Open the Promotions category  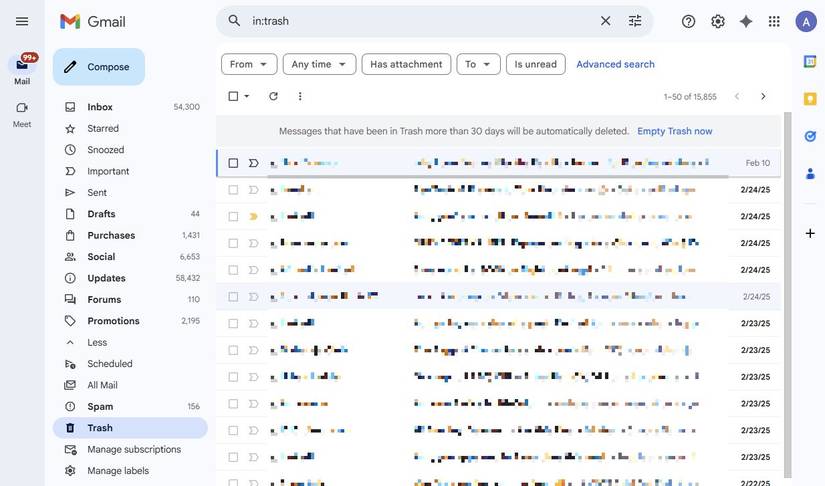(x=130, y=321)
